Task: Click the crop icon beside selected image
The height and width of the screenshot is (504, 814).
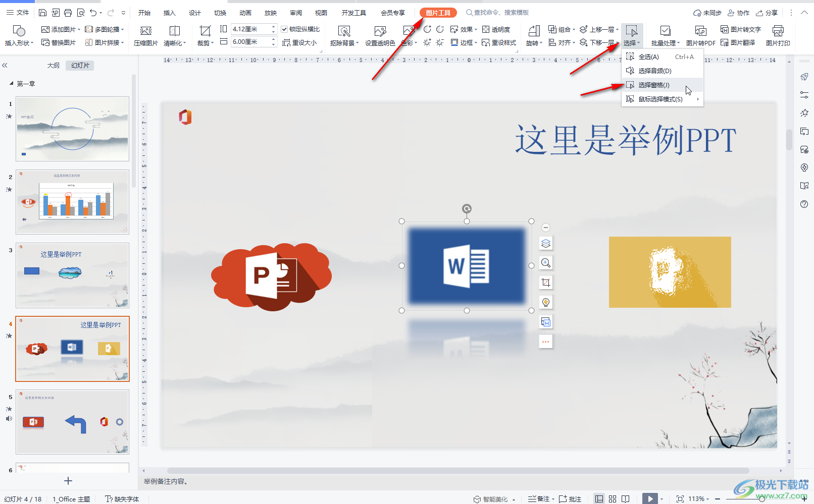Action: point(546,283)
